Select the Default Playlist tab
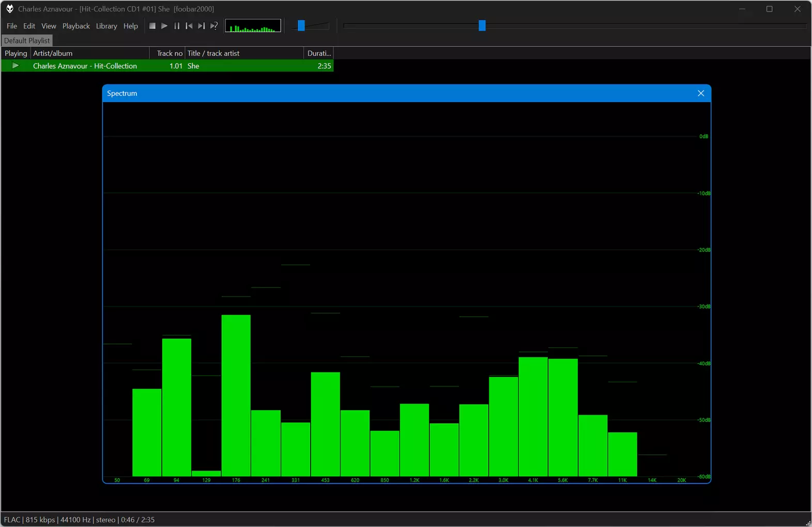This screenshot has height=527, width=812. click(27, 40)
